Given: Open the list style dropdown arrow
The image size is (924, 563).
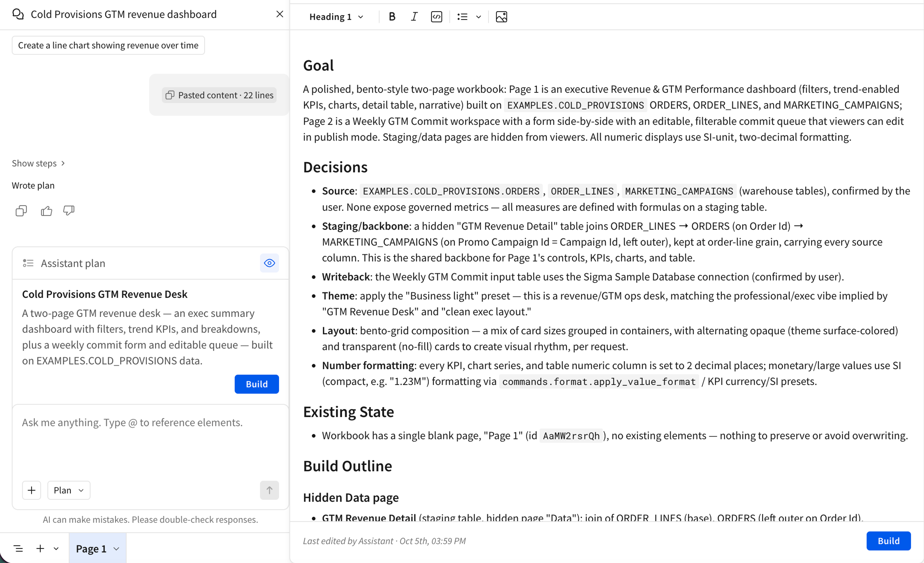Looking at the screenshot, I should 479,17.
